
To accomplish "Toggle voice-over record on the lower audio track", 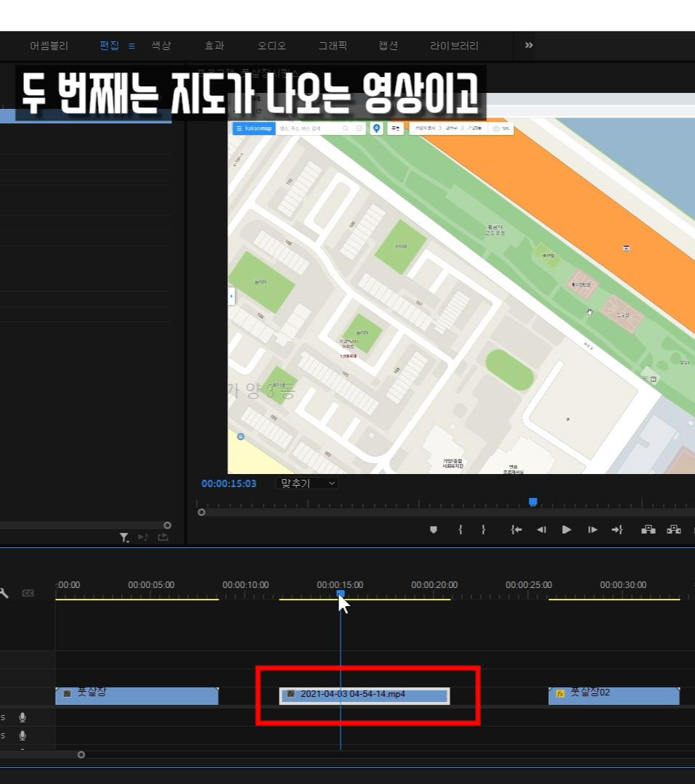I will tap(23, 735).
